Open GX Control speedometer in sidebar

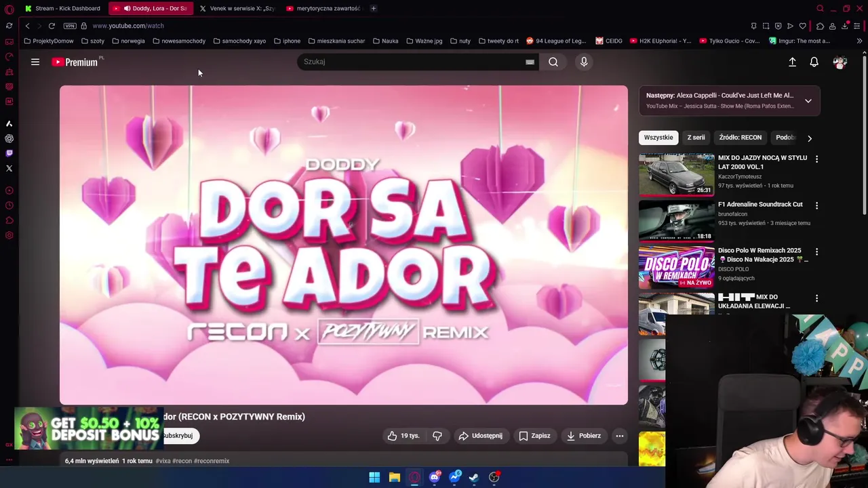(9, 57)
